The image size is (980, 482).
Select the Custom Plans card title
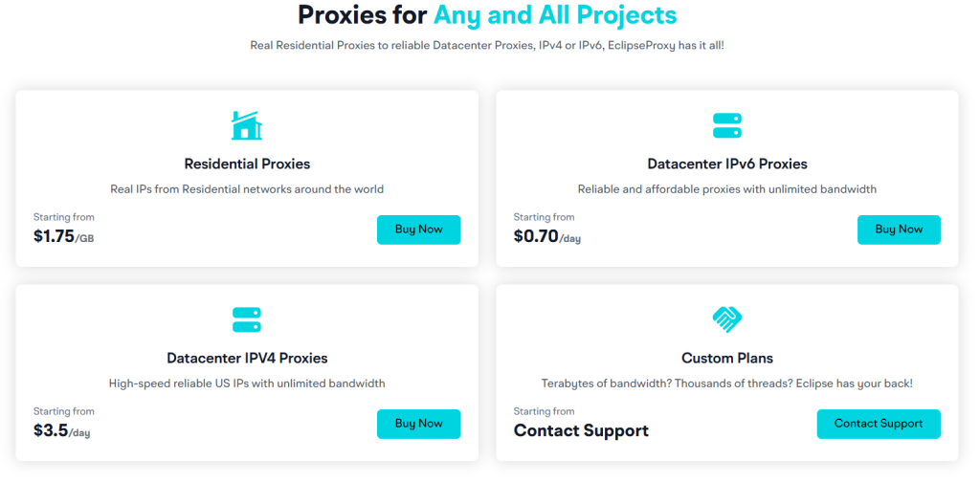[x=727, y=358]
